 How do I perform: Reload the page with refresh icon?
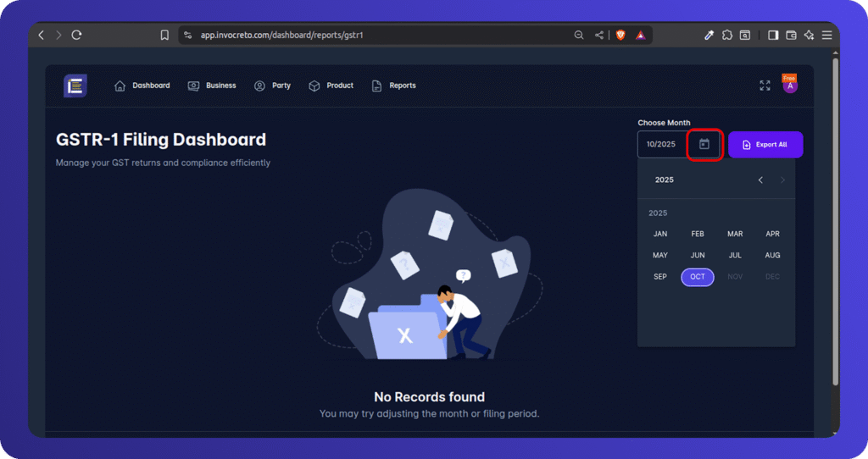pos(76,35)
